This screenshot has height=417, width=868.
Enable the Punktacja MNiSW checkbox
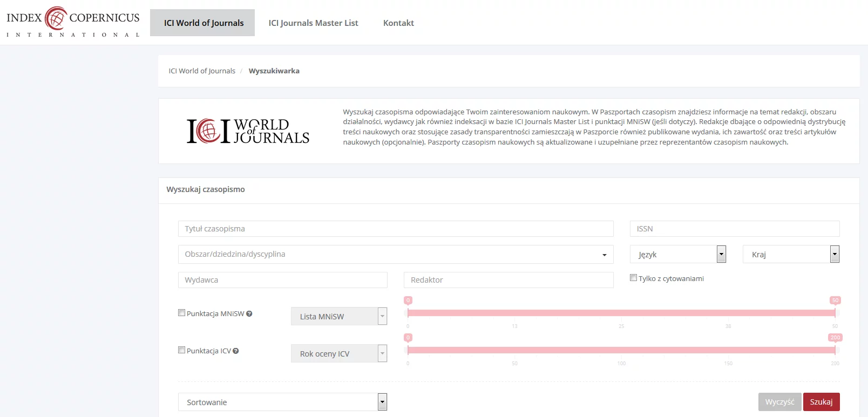click(x=182, y=313)
